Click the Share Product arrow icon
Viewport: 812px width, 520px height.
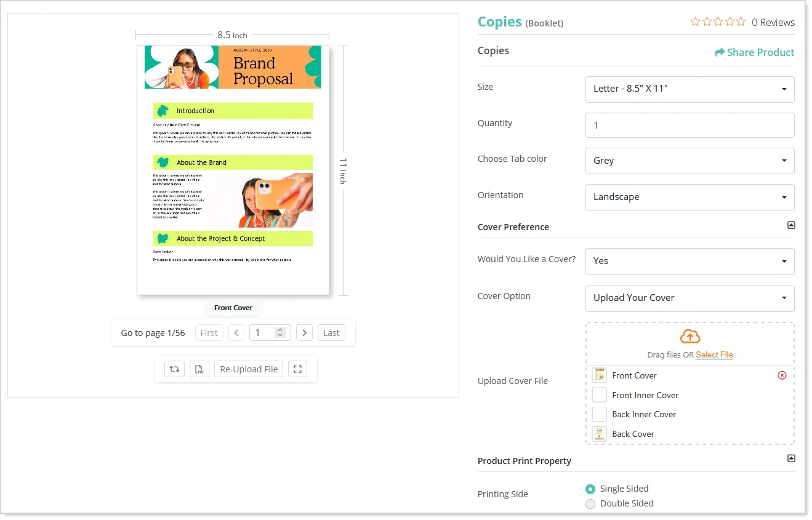(x=719, y=53)
